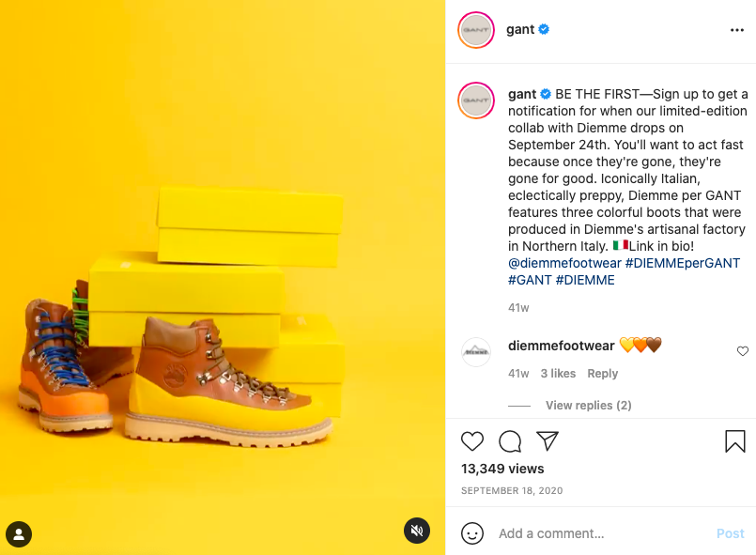Viewport: 756px width, 555px height.
Task: Open the three-dot more options menu
Action: 736,30
